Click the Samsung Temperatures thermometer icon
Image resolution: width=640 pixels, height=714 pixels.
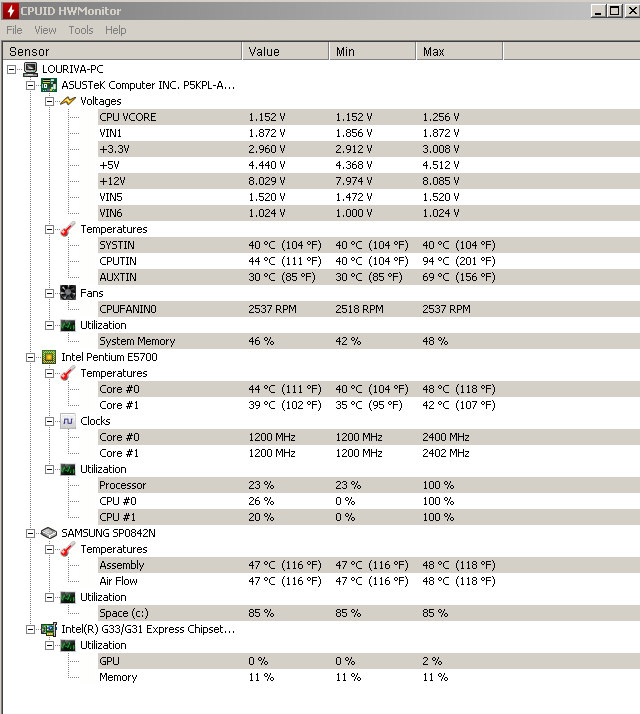tap(68, 549)
